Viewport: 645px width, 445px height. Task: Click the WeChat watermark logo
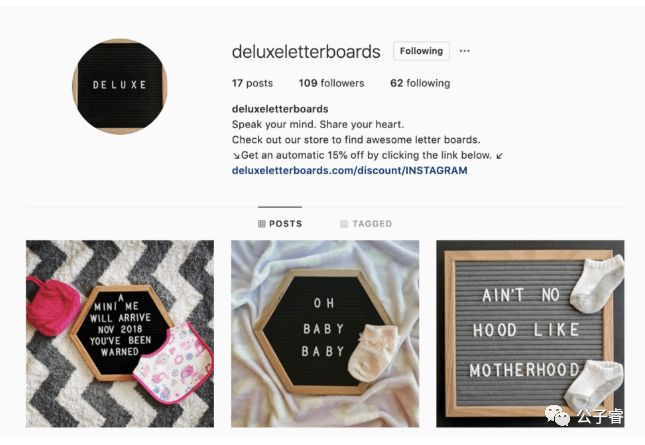tap(557, 415)
